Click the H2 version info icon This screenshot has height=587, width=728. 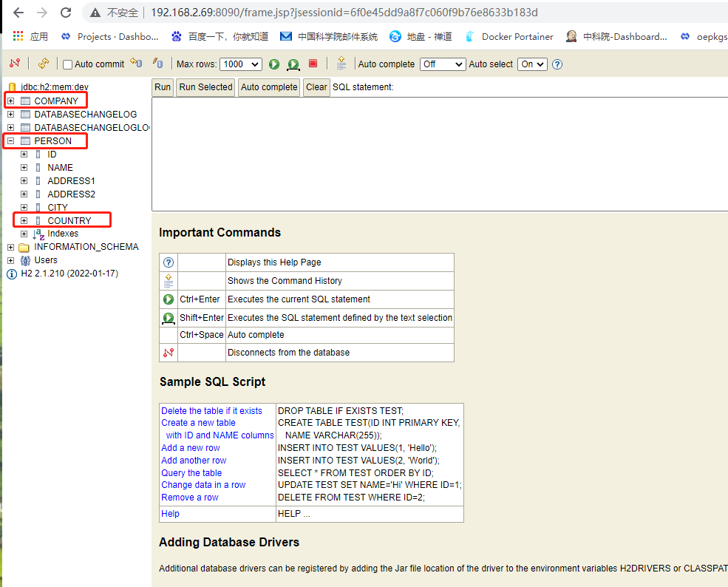[12, 274]
